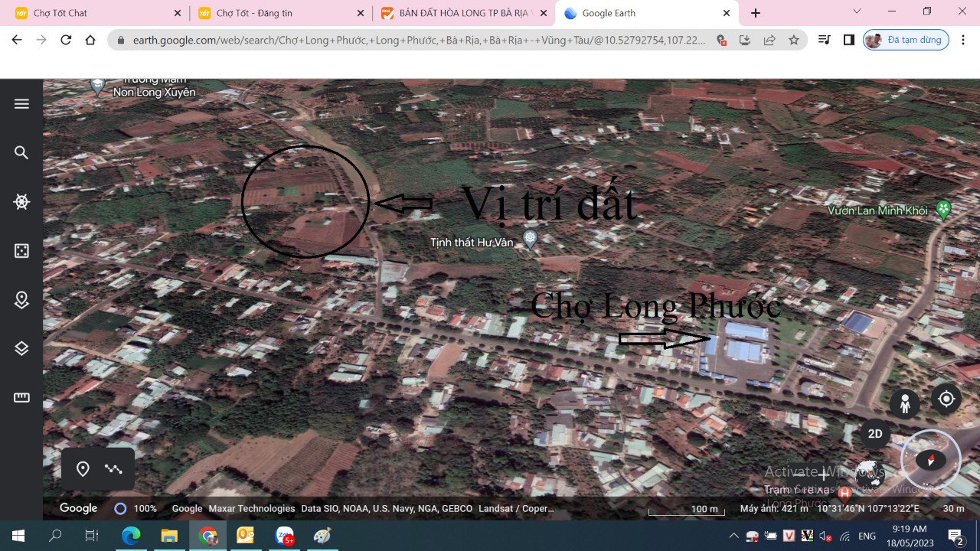Open the Search tool in Google Earth sidebar
980x551 pixels.
[21, 153]
